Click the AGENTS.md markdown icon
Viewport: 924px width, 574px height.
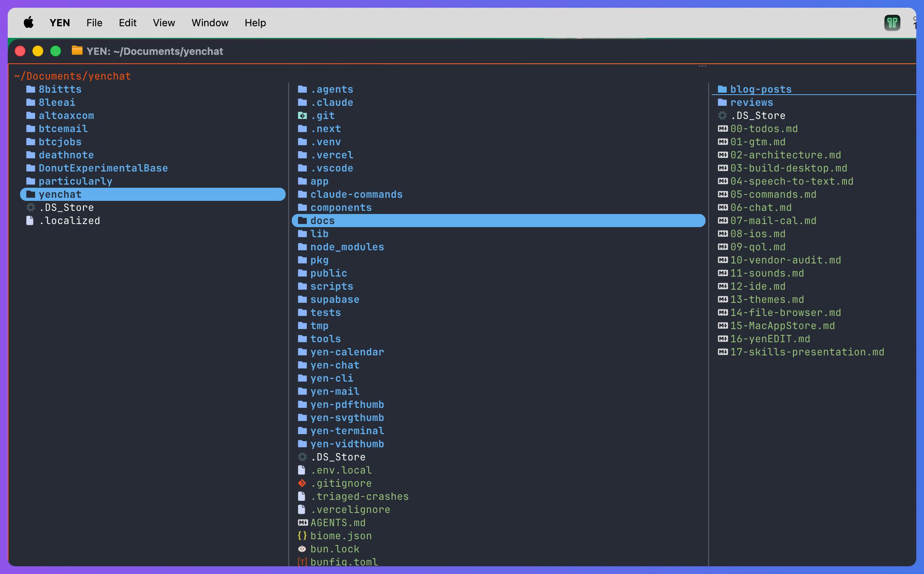click(x=303, y=523)
